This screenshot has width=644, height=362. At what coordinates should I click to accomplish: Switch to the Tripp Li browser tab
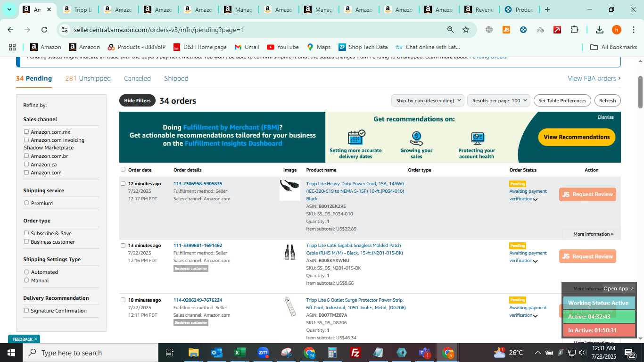click(x=78, y=9)
